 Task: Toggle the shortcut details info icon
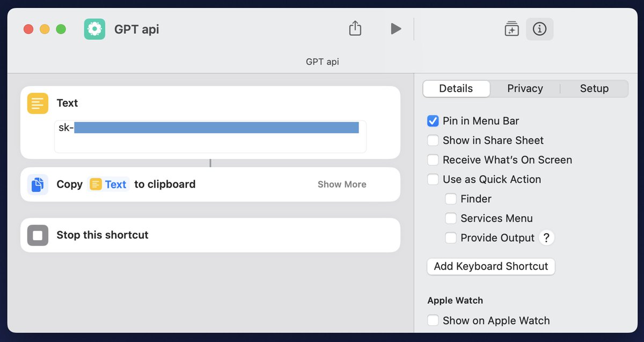click(x=539, y=29)
